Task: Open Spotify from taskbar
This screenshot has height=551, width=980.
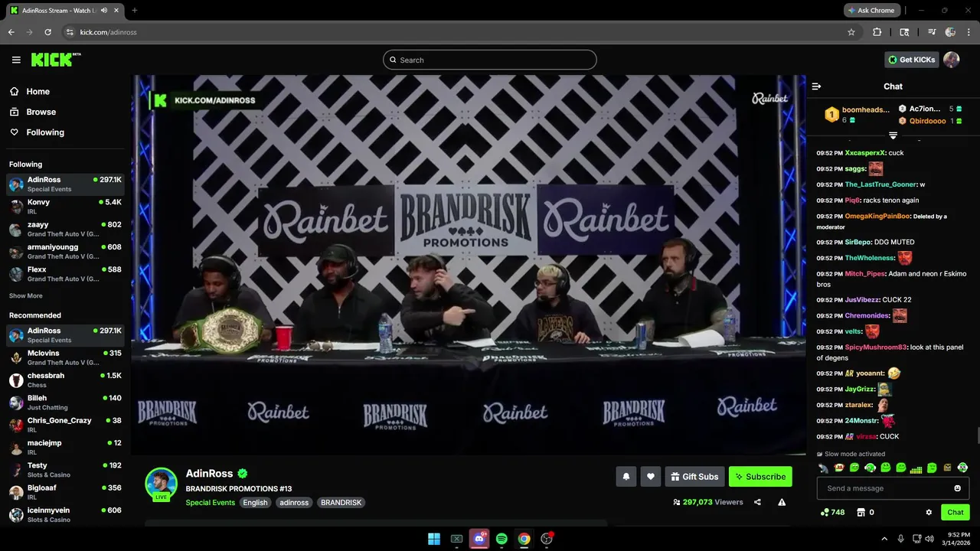Action: [501, 539]
